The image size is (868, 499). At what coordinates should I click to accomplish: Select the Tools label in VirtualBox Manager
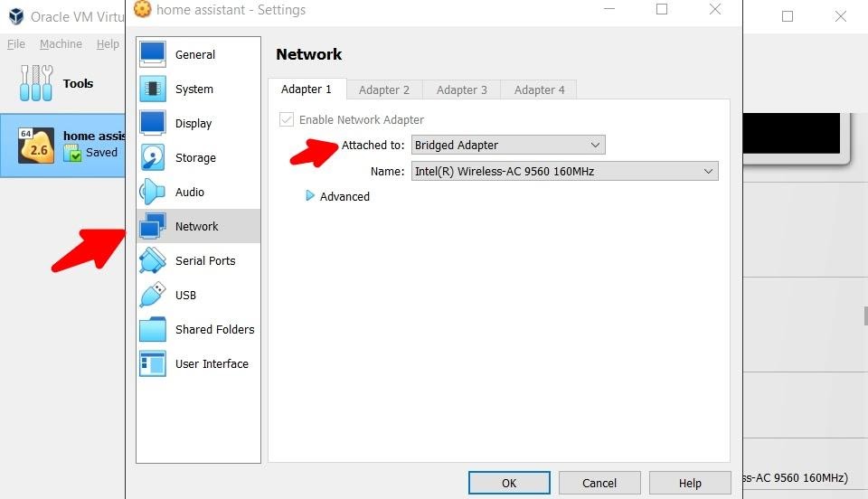(x=78, y=83)
